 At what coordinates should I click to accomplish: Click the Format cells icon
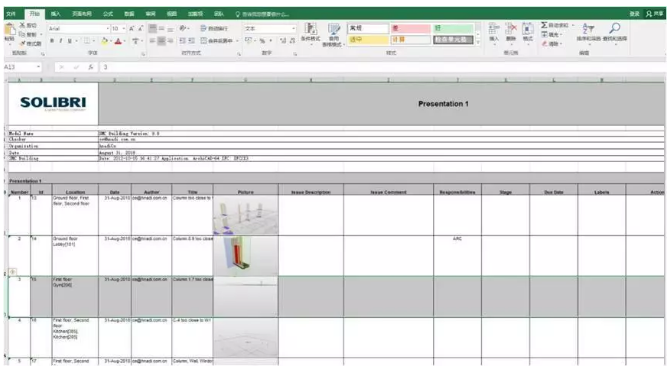[x=528, y=29]
